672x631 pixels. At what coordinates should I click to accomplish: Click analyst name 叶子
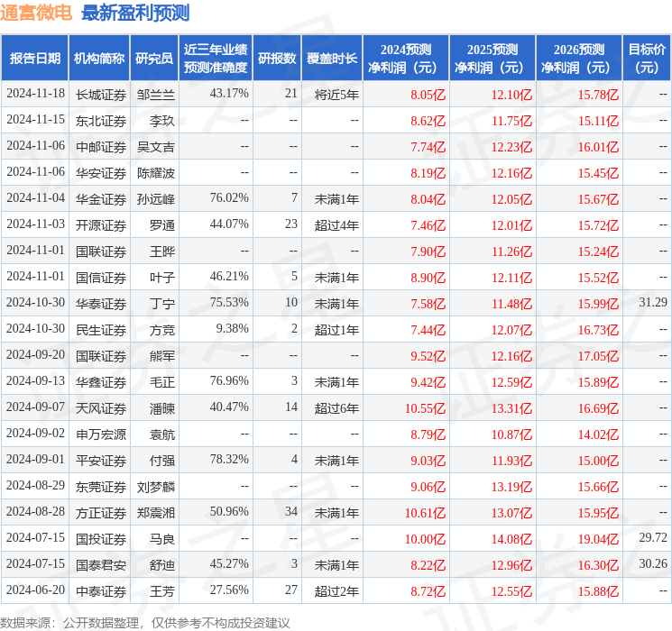click(x=162, y=278)
